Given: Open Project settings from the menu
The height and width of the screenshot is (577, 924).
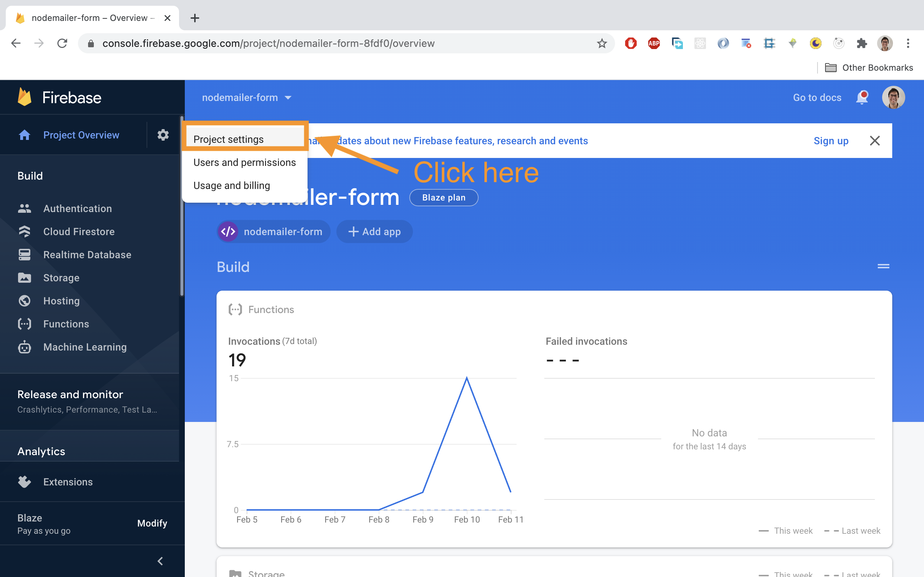Looking at the screenshot, I should click(228, 139).
